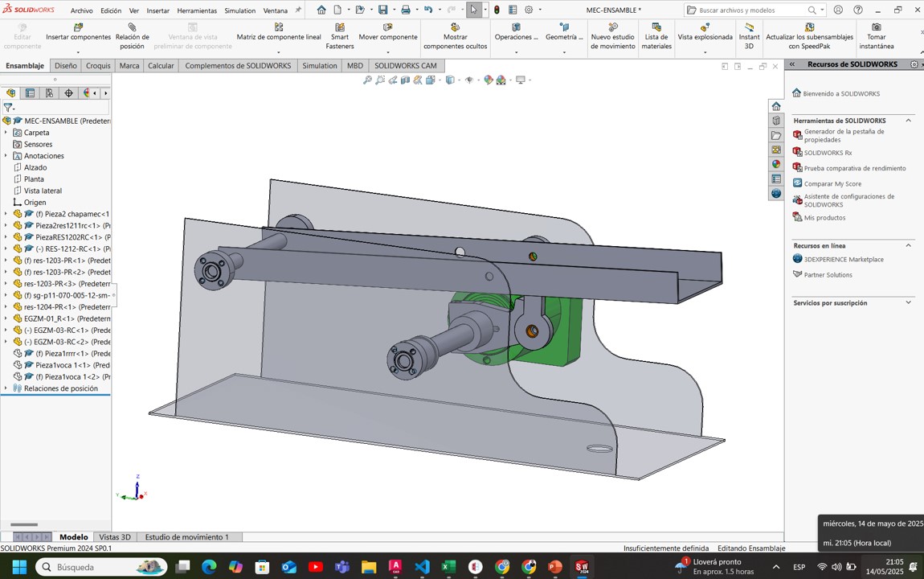Open Nuevo estudio de movimiento
The image size is (924, 579).
tap(613, 36)
